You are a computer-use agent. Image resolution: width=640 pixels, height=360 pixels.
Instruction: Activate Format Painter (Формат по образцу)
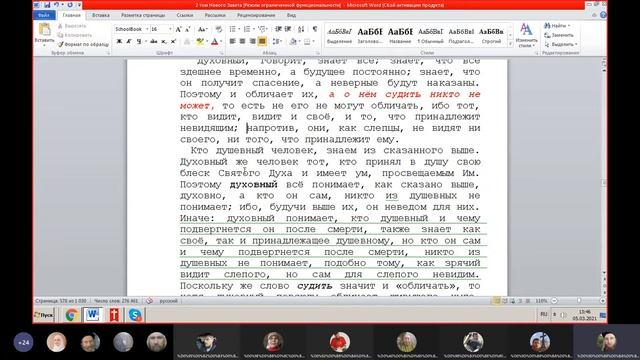[83, 44]
